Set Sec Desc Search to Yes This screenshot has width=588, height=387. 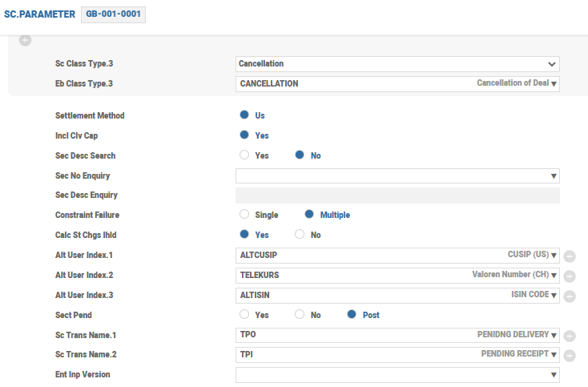tap(244, 155)
